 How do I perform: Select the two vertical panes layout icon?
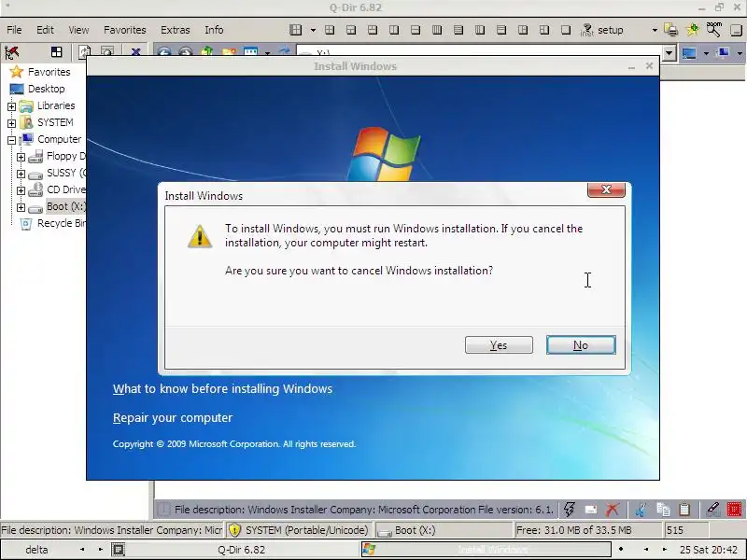tap(394, 30)
